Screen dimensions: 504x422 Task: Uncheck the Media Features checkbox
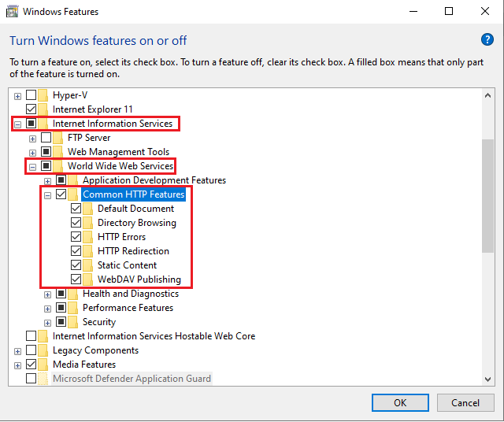coord(31,365)
